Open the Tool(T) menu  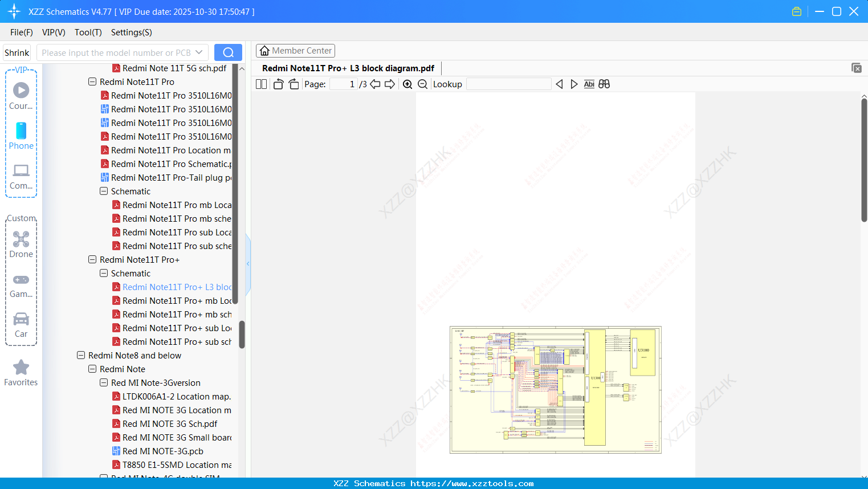pyautogui.click(x=88, y=32)
